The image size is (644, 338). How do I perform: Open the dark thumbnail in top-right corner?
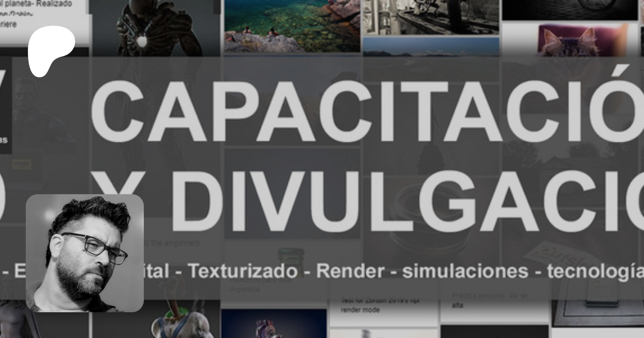[570, 10]
